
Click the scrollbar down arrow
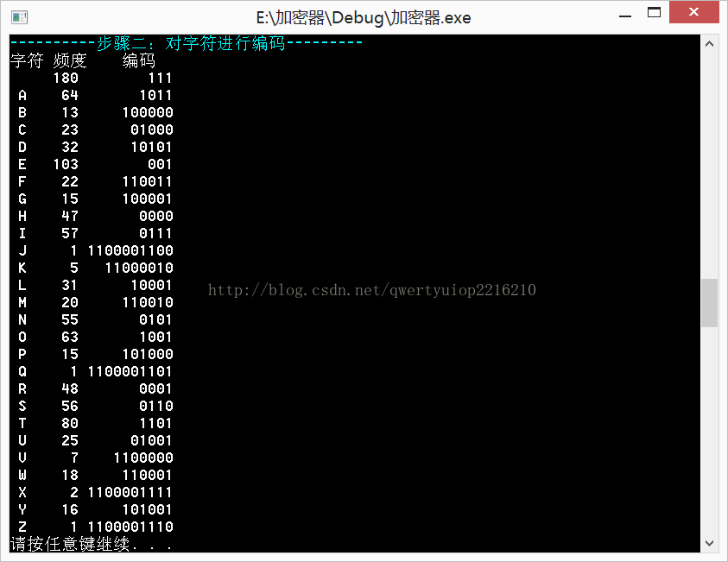(x=709, y=543)
